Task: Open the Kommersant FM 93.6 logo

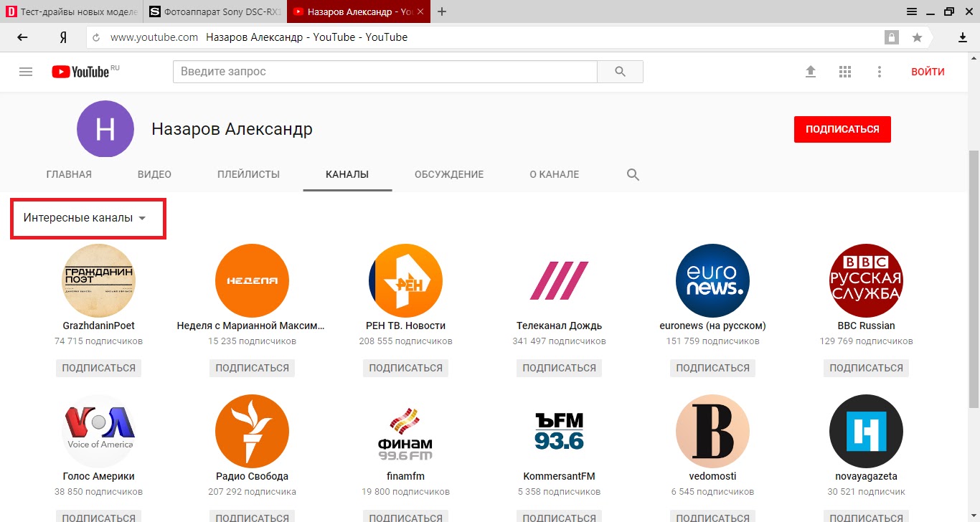Action: [559, 431]
